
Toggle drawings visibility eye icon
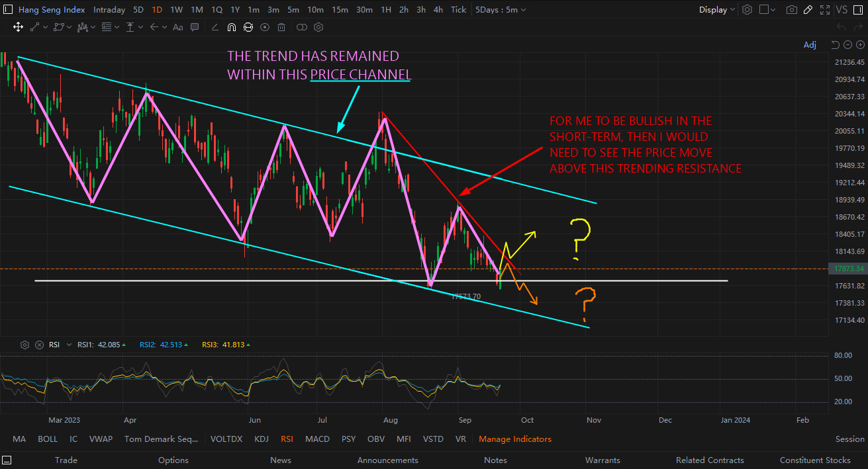[x=265, y=27]
